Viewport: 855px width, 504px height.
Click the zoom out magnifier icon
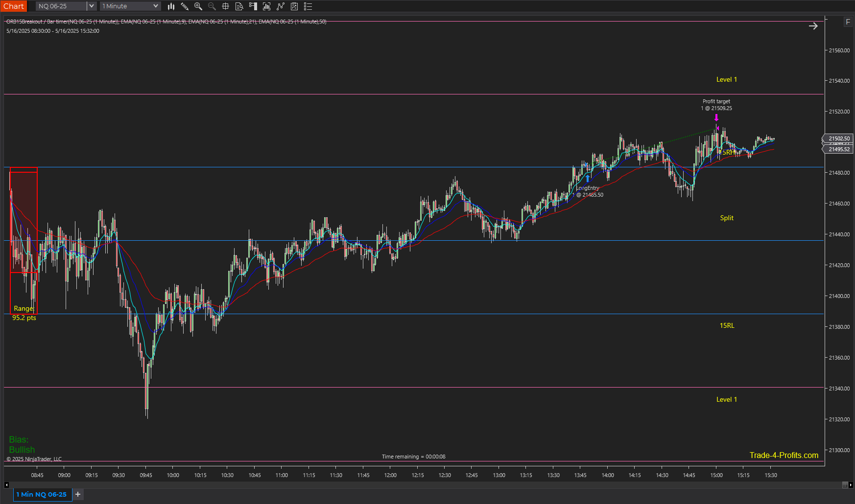point(212,6)
